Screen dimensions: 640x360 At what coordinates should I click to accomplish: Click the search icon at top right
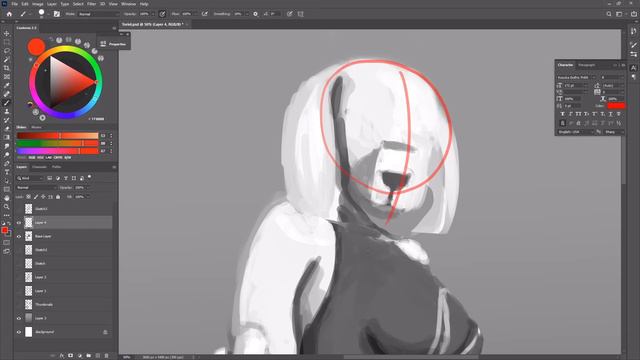(609, 14)
